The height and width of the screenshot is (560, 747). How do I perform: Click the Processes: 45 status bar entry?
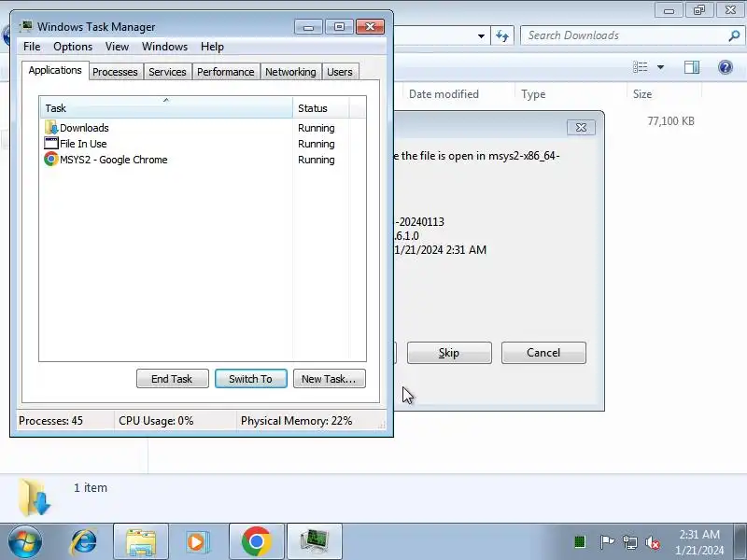click(x=51, y=421)
